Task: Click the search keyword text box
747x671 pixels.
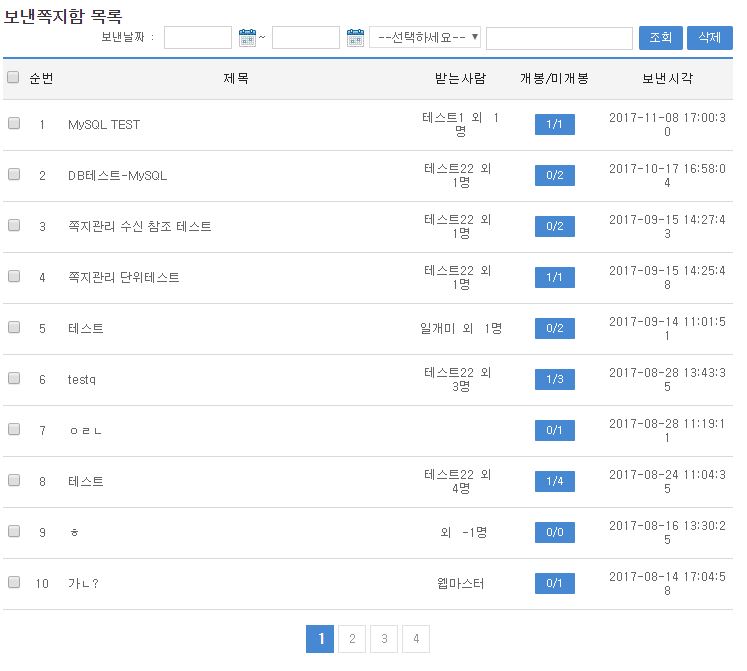Action: pos(559,38)
